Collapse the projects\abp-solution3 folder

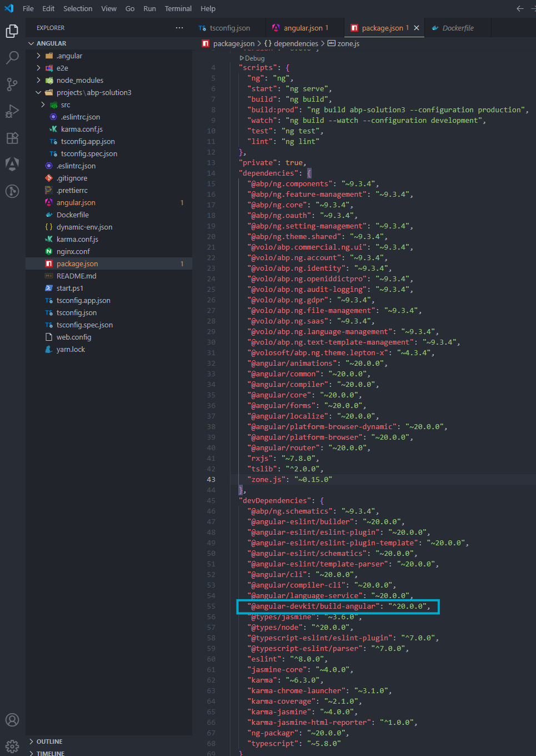[x=93, y=93]
